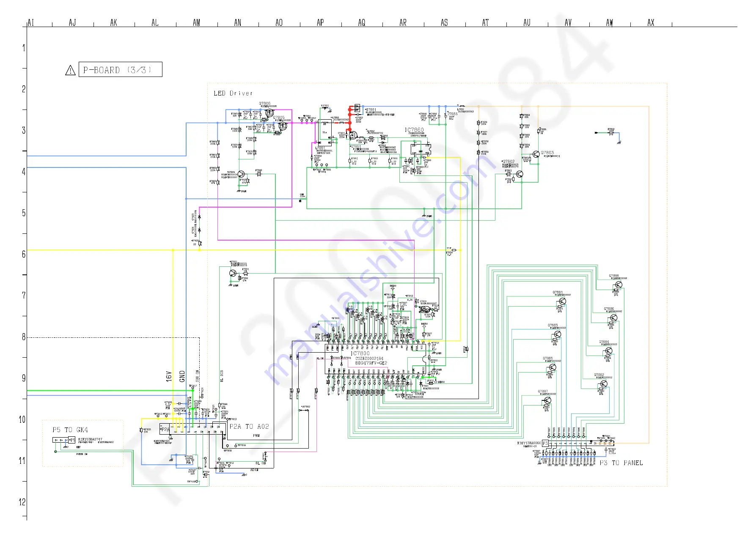This screenshot has width=756, height=534.
Task: Click the IC7860 label
Action: pyautogui.click(x=414, y=130)
